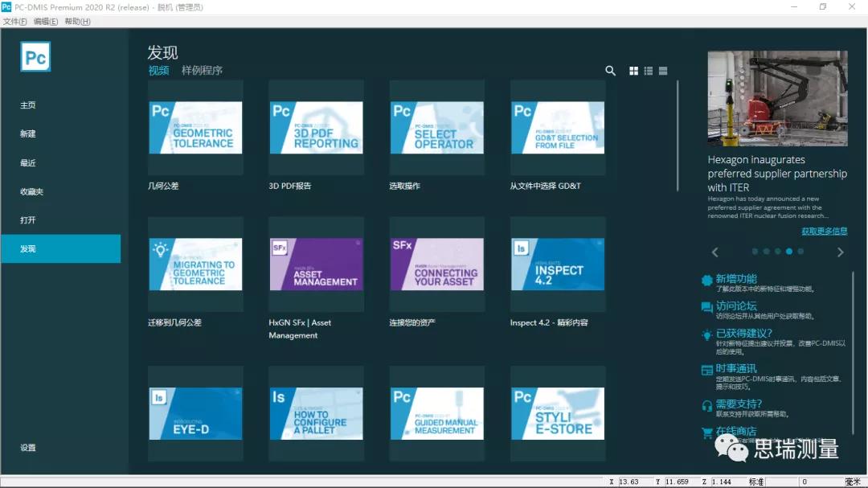Open the GD&T Selection From File video
Image resolution: width=868 pixels, height=488 pixels.
pos(558,128)
